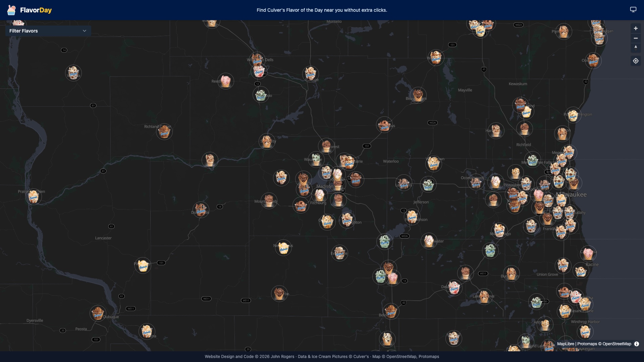This screenshot has width=644, height=362.
Task: Find my location with geolocate button
Action: [x=636, y=61]
